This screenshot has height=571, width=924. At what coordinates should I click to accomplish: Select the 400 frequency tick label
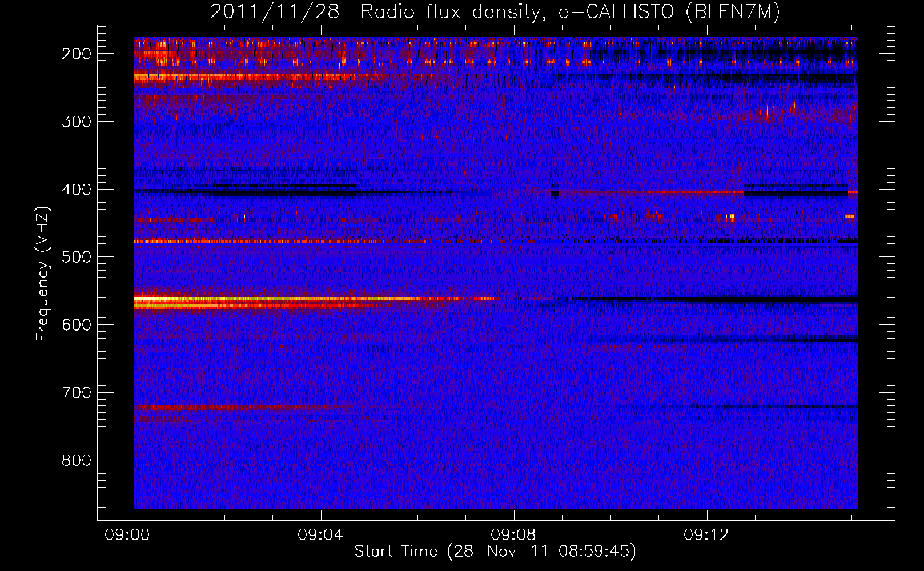[x=77, y=190]
